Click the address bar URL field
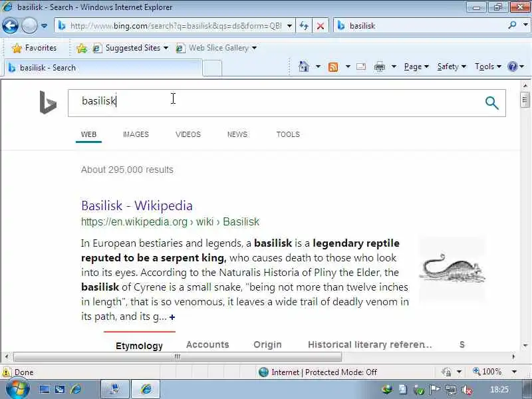 pos(176,26)
